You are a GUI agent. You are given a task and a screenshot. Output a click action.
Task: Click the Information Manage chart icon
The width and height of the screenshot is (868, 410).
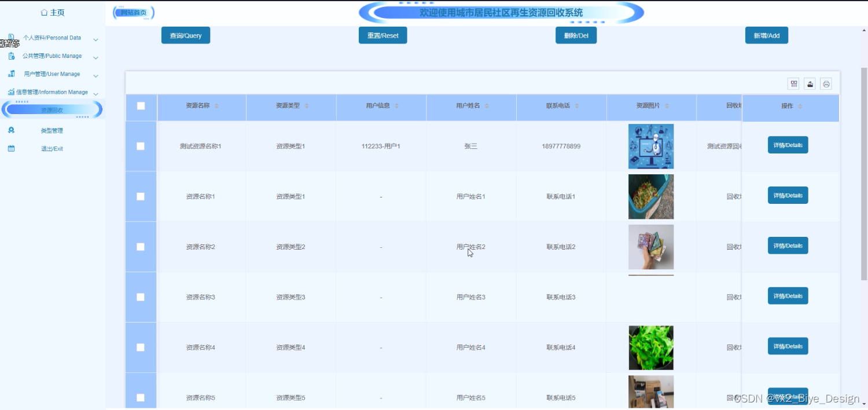pyautogui.click(x=11, y=92)
